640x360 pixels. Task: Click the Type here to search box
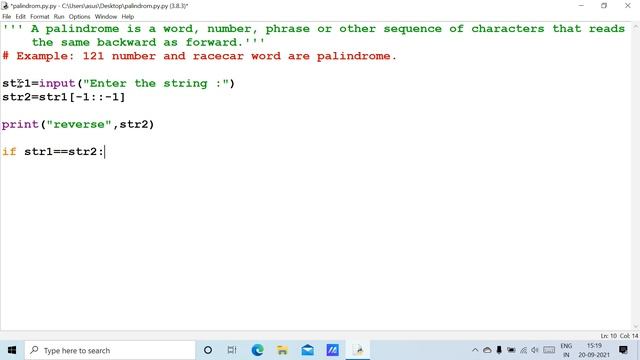[x=110, y=350]
